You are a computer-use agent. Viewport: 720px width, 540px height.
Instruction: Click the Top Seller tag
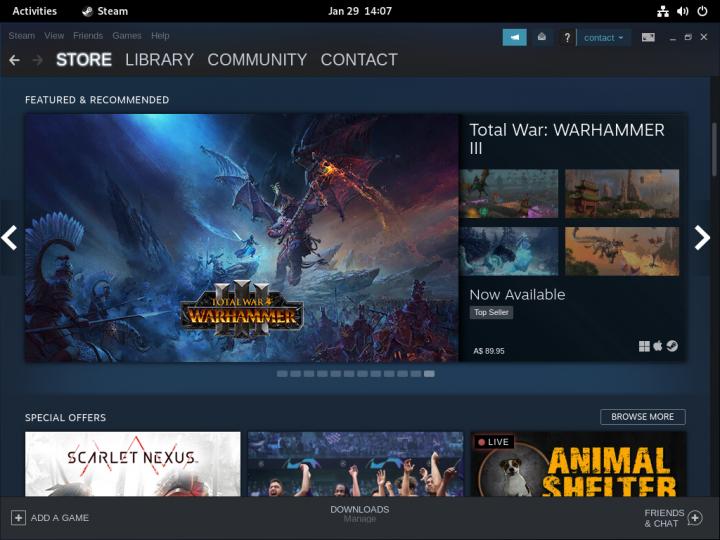coord(491,313)
